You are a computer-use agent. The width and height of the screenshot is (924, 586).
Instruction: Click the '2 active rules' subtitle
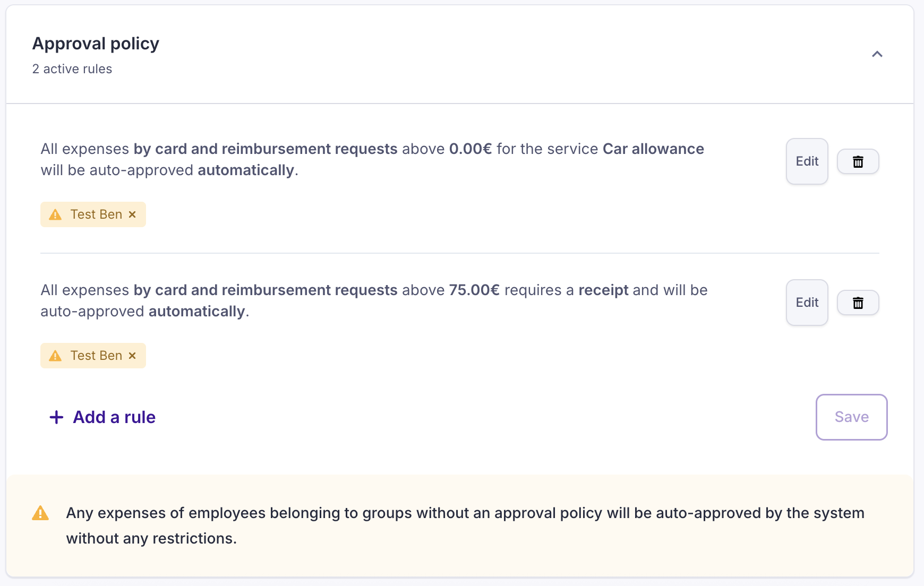click(72, 69)
